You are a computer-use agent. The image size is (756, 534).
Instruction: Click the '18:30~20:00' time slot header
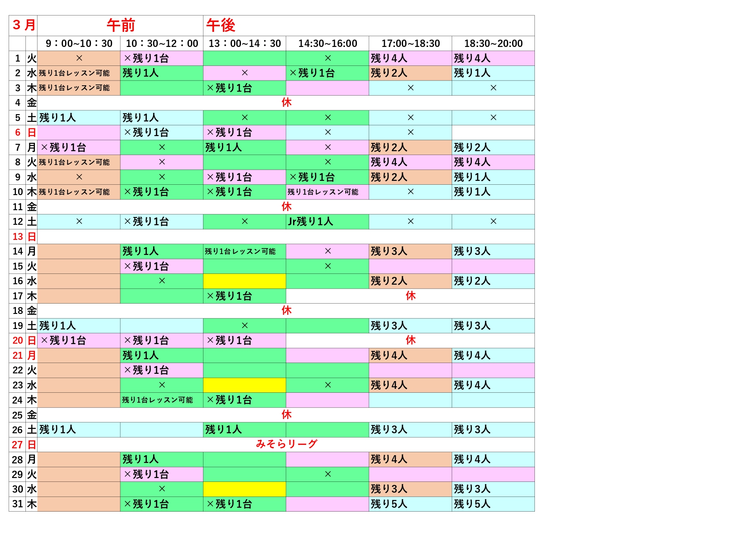pyautogui.click(x=493, y=43)
